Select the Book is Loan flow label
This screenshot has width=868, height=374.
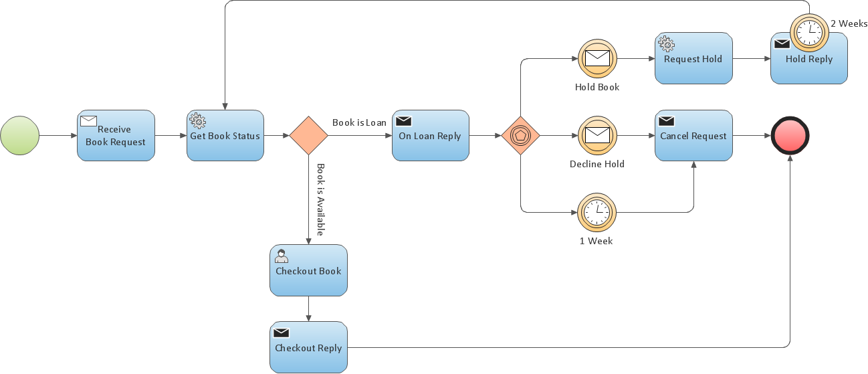point(359,122)
